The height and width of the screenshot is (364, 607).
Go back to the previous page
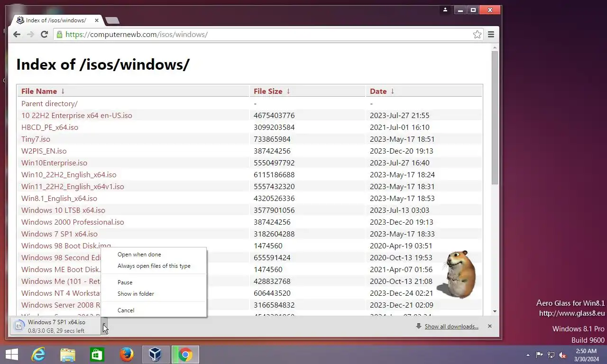point(17,34)
